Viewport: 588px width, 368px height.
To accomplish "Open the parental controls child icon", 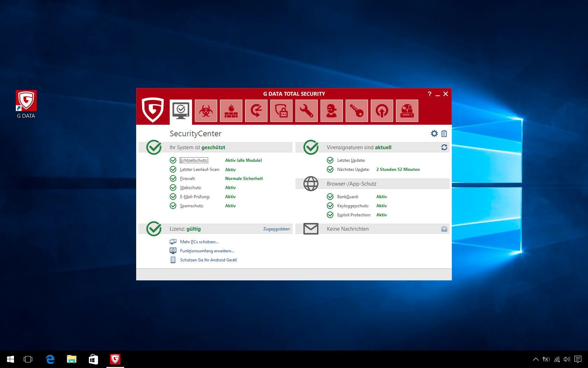I will [x=332, y=111].
